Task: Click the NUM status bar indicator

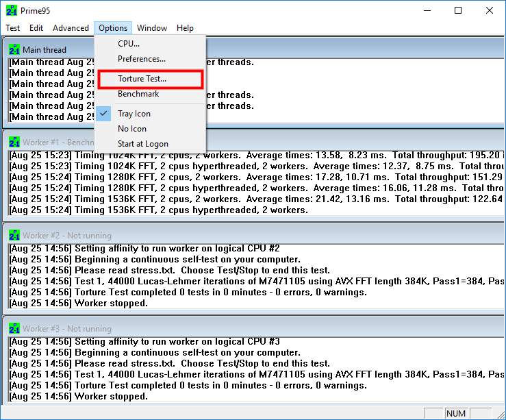Action: point(455,413)
